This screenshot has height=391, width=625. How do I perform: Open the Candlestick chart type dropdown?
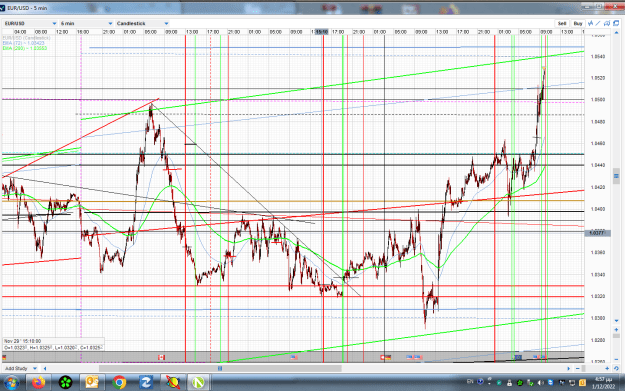(142, 24)
